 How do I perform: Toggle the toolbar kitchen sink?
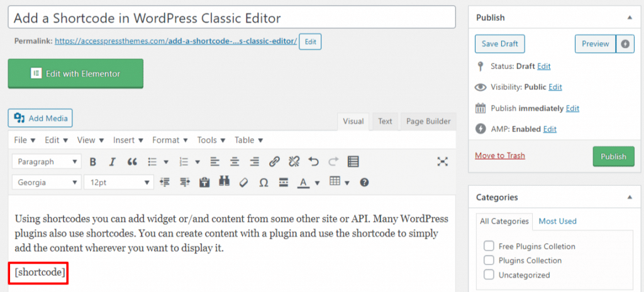[353, 161]
